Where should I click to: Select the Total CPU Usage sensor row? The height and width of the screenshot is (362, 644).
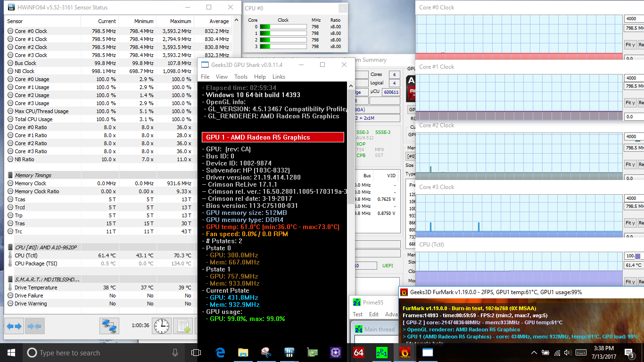(119, 119)
